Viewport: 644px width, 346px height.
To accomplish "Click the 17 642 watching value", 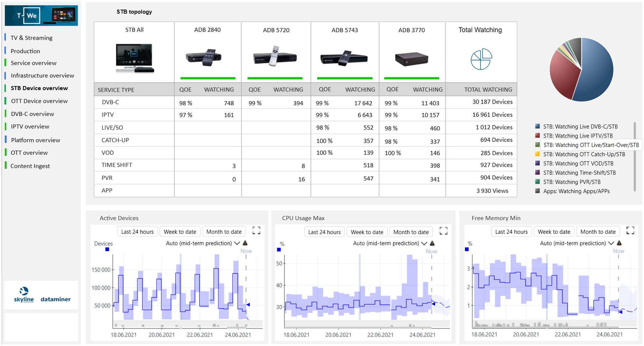I will (363, 103).
